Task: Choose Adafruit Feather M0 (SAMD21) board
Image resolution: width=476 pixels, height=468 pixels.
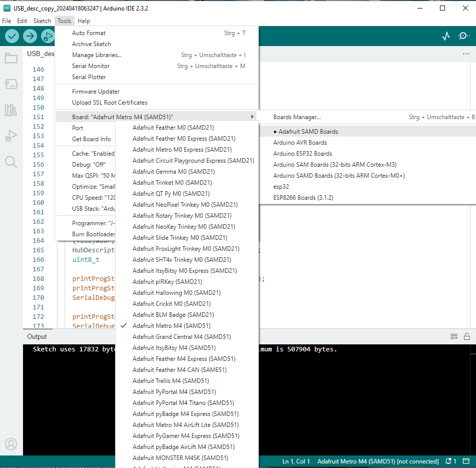Action: coord(187,128)
